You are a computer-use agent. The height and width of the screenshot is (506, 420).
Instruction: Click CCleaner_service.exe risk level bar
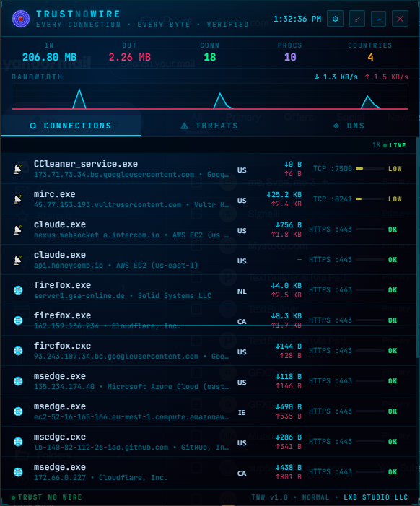370,169
